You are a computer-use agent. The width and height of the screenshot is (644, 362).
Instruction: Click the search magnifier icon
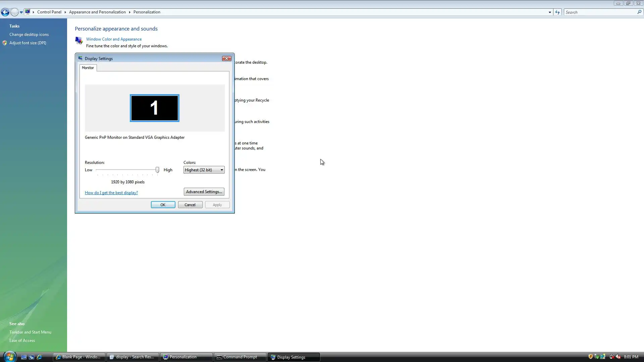(x=639, y=12)
